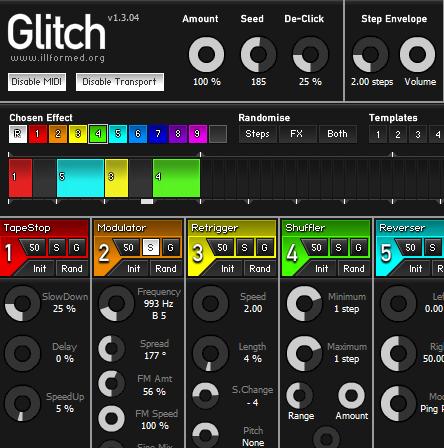The width and height of the screenshot is (444, 448).
Task: Click TapeStop Rand button
Action: coord(72,269)
